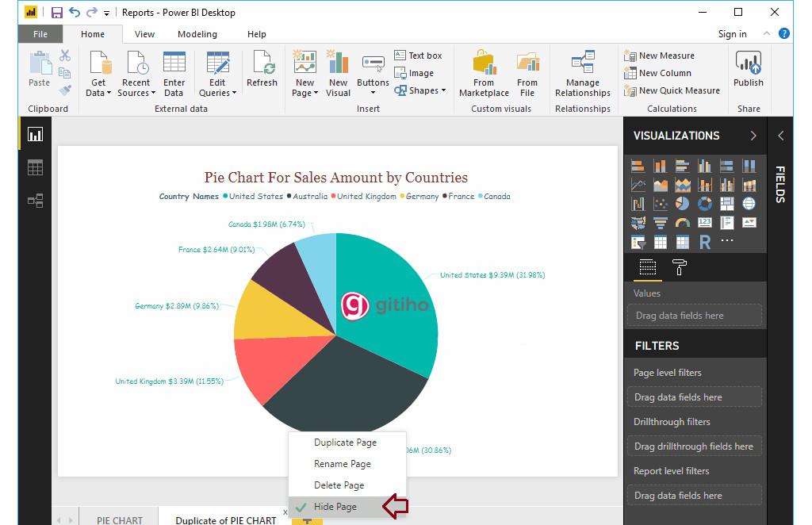The image size is (812, 525).
Task: Save the report with the floppy disk icon
Action: pos(57,13)
